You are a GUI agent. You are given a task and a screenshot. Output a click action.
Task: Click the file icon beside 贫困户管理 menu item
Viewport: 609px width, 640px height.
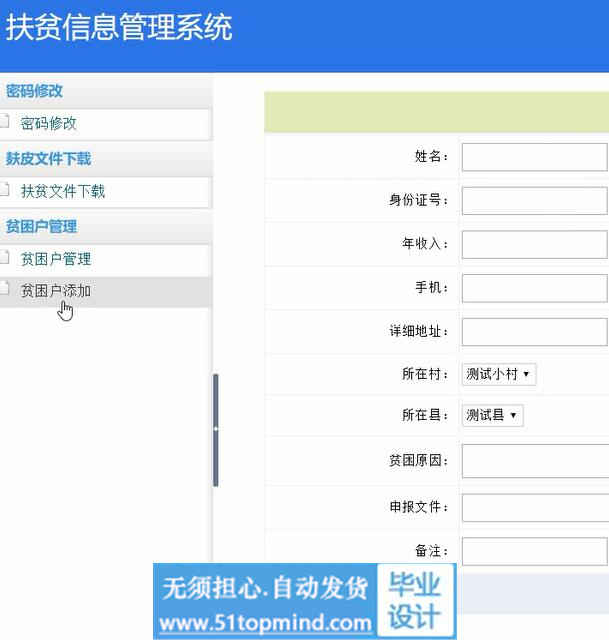point(5,259)
